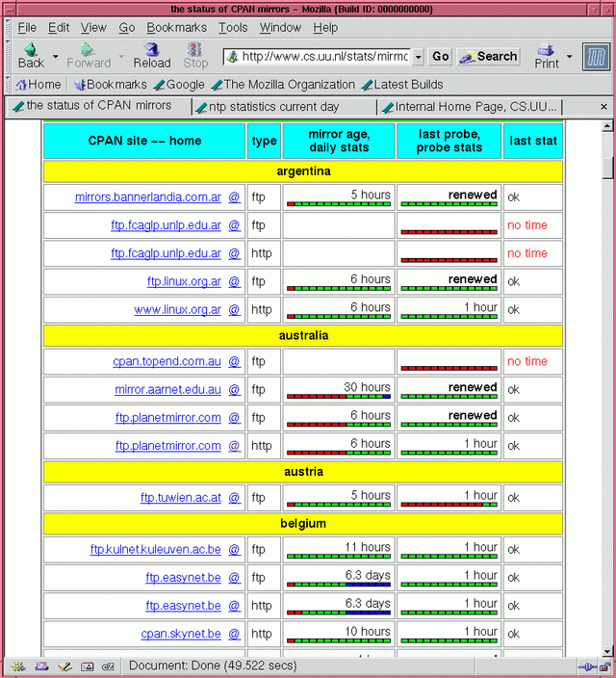Click the Composer icon in status bar
This screenshot has height=678, width=616.
[64, 665]
